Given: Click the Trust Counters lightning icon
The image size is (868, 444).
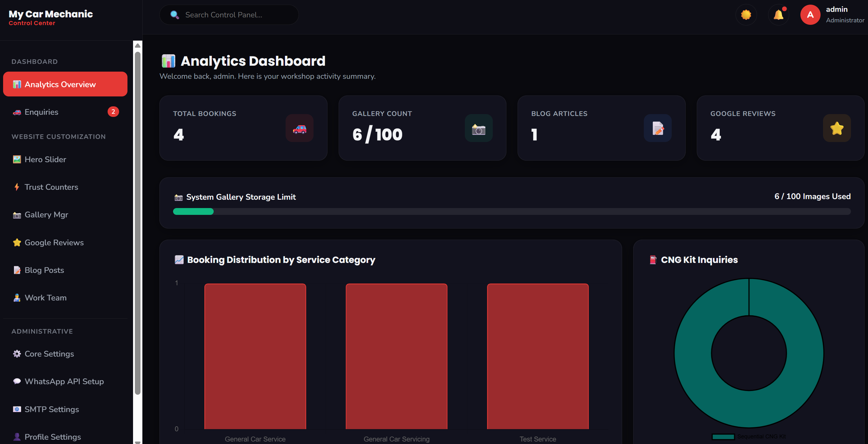Looking at the screenshot, I should point(17,187).
